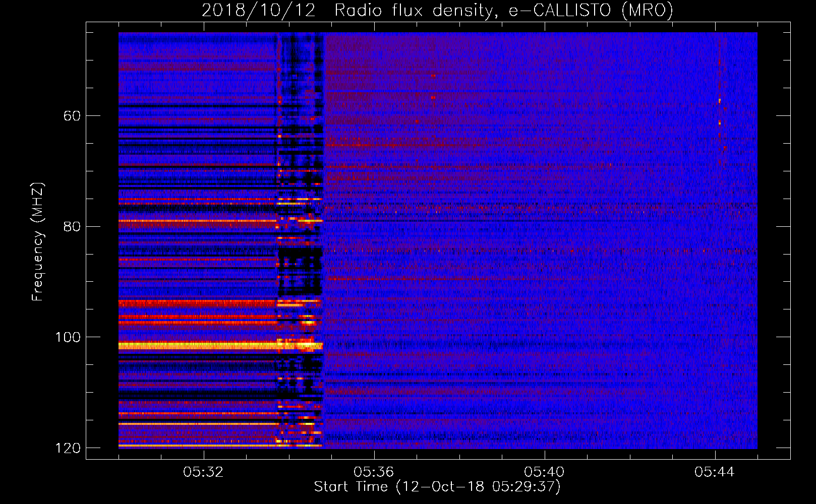Click the 05:32 time tick label
The height and width of the screenshot is (504, 816).
203,472
